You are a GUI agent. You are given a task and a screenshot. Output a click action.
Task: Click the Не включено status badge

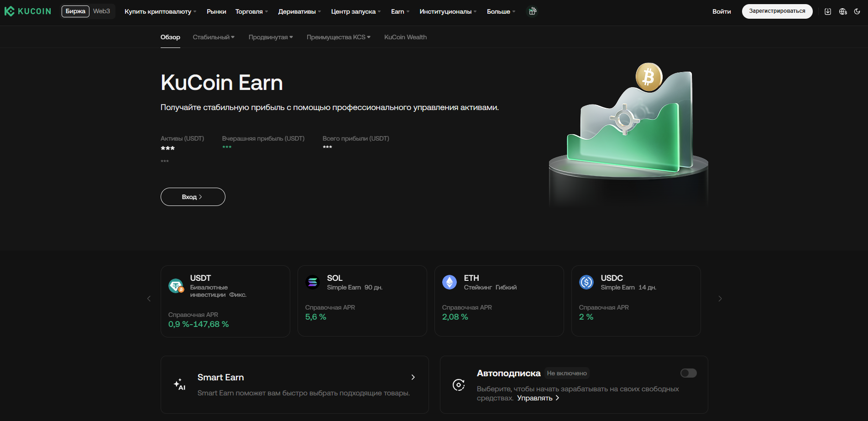[x=567, y=373]
